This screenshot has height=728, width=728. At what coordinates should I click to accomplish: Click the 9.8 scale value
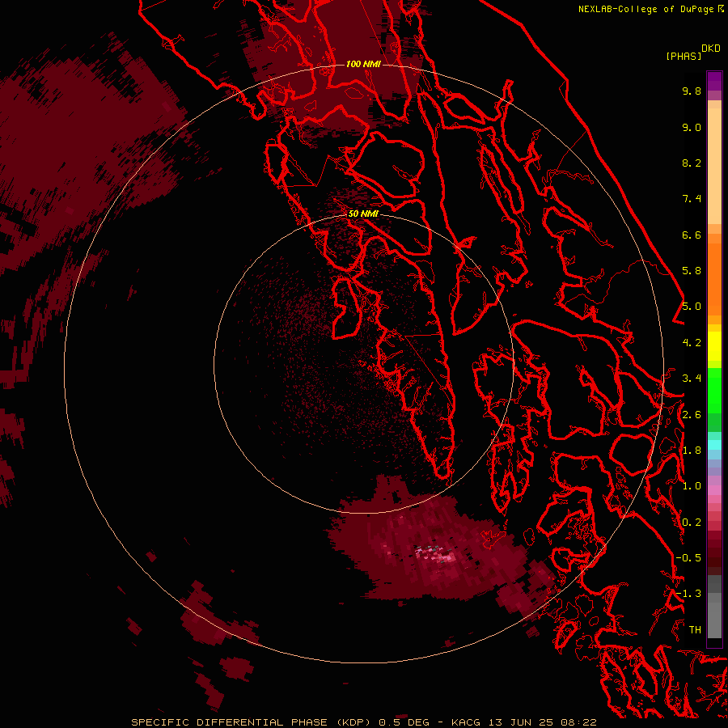click(x=692, y=91)
